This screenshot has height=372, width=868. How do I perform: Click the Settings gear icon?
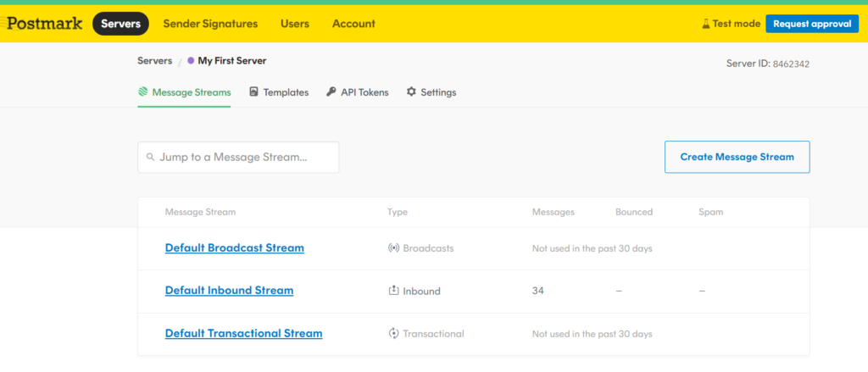(x=411, y=92)
